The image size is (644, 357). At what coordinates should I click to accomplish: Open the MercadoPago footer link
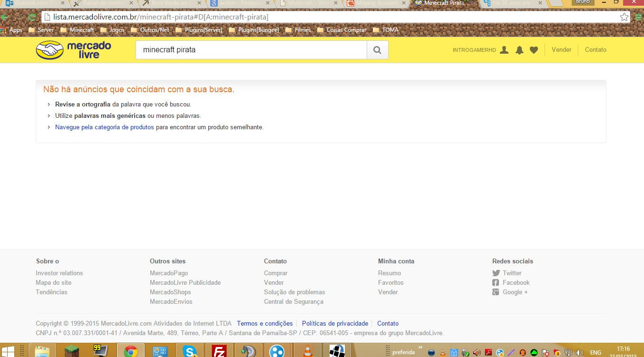pos(169,273)
